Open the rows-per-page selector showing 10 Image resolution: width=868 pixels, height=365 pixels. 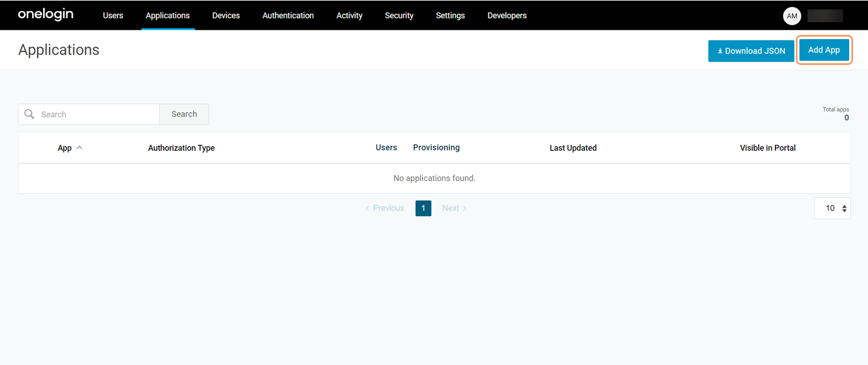(832, 208)
